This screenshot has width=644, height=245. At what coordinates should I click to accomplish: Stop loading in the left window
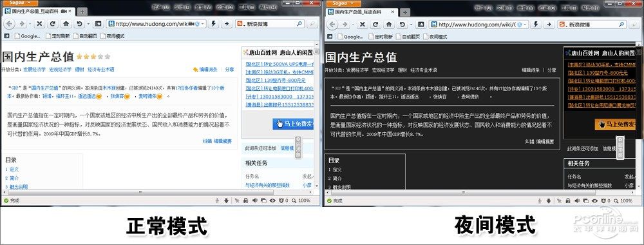point(39,24)
